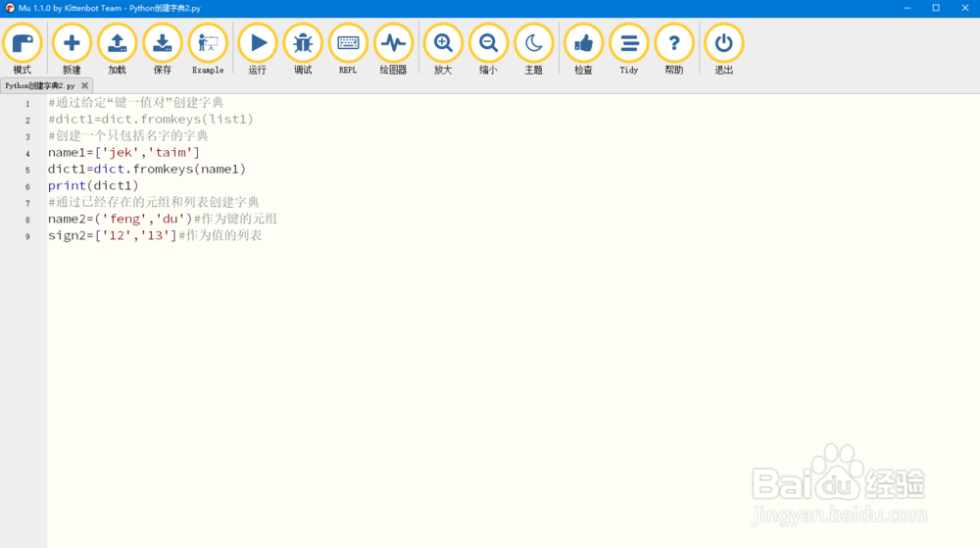This screenshot has height=548, width=980.
Task: Click the comment on line 3
Action: click(x=128, y=135)
